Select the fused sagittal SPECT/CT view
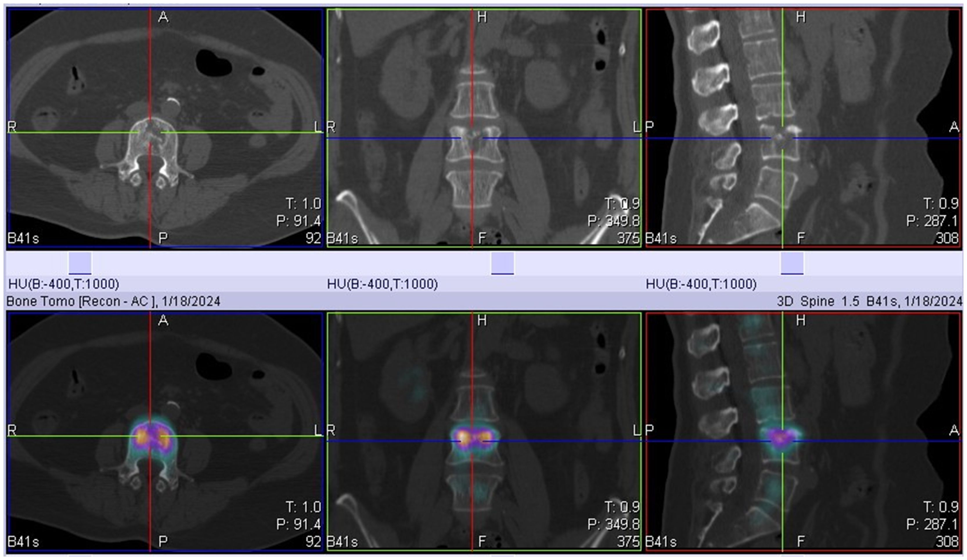Image resolution: width=967 pixels, height=560 pixels. [804, 432]
